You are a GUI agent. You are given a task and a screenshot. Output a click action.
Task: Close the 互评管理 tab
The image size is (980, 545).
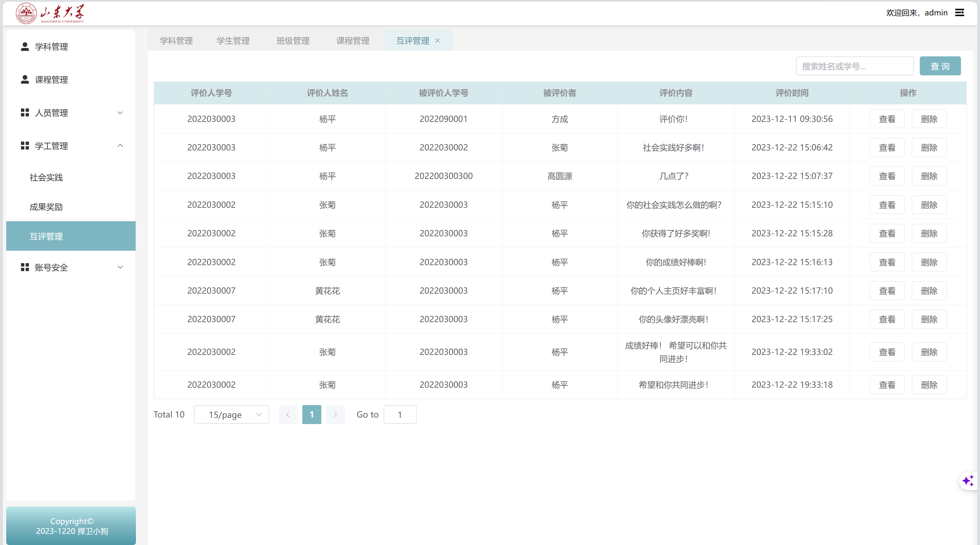[438, 40]
